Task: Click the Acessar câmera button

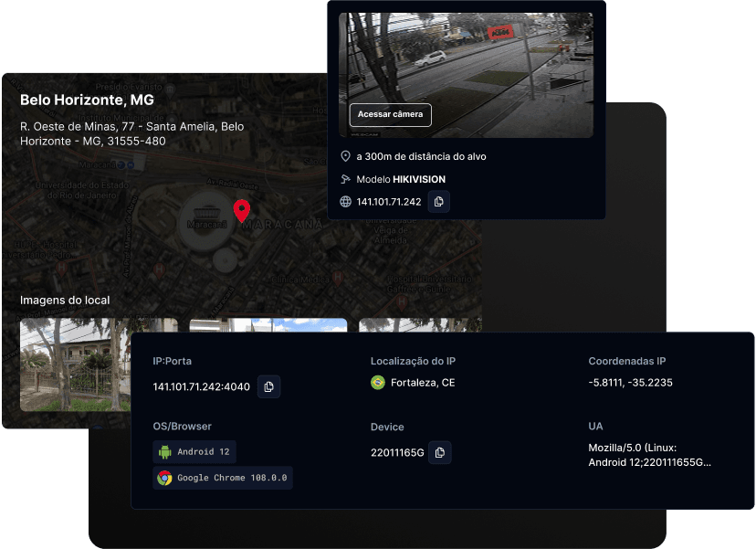Action: (x=390, y=114)
